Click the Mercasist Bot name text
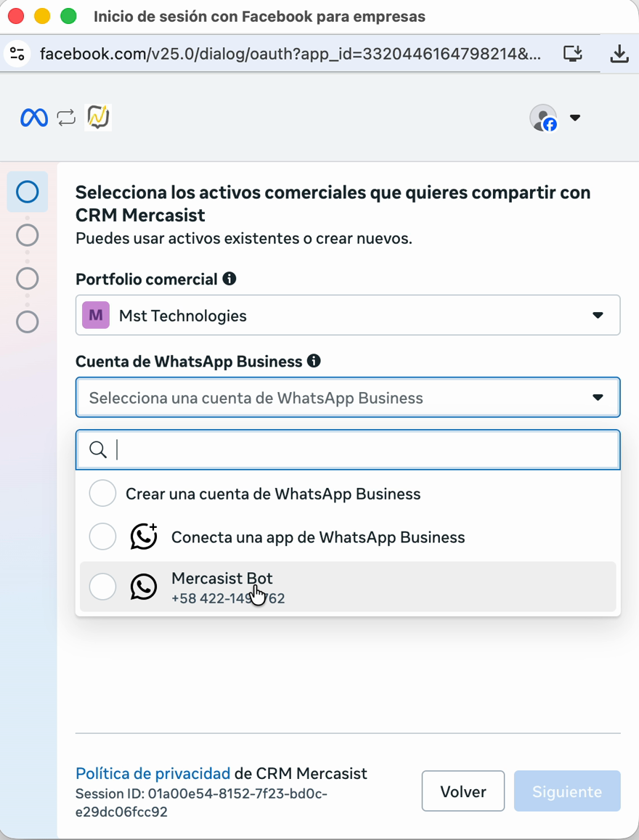639x840 pixels. [x=221, y=578]
